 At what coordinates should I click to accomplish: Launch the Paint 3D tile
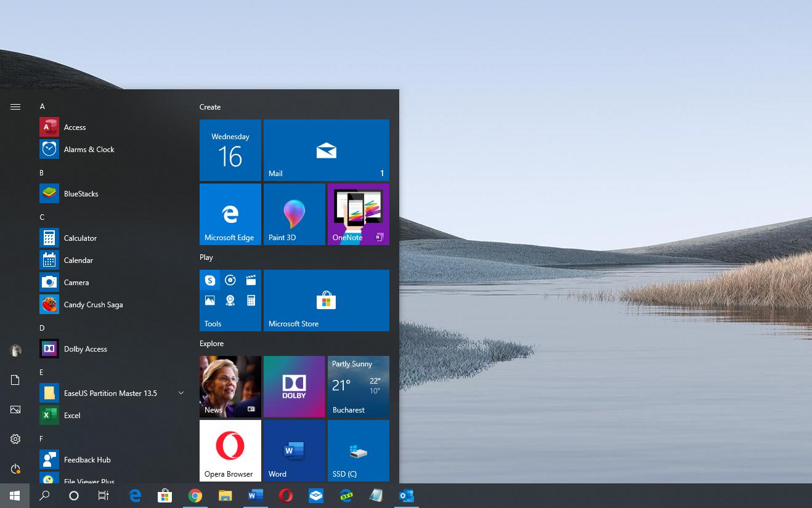pos(294,214)
